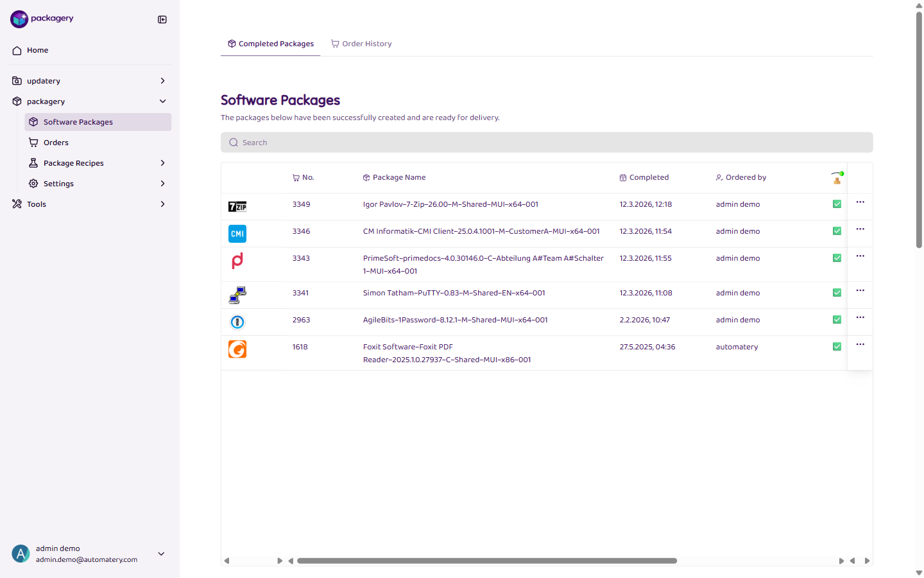924x578 pixels.
Task: Open package number 1618 link
Action: click(300, 346)
